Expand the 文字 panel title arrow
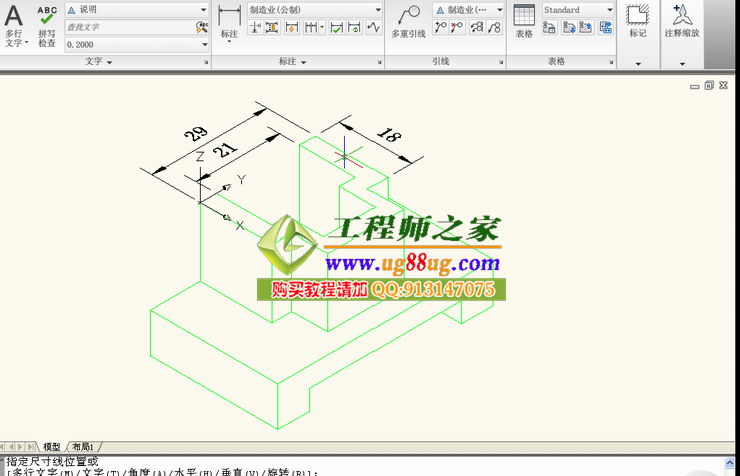This screenshot has width=740, height=476. click(x=109, y=62)
